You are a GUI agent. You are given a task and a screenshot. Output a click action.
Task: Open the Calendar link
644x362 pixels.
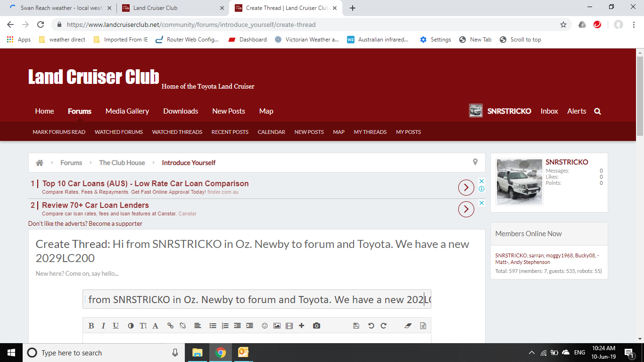(x=272, y=132)
